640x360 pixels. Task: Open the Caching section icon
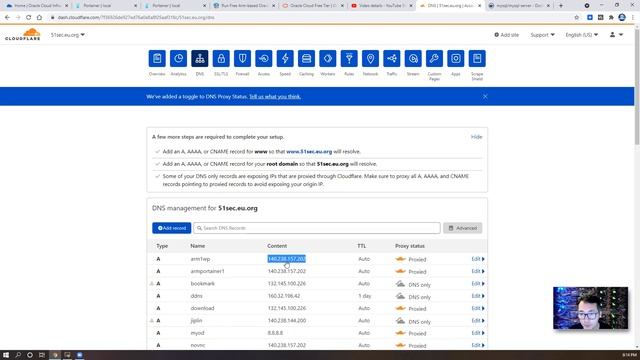click(x=306, y=59)
